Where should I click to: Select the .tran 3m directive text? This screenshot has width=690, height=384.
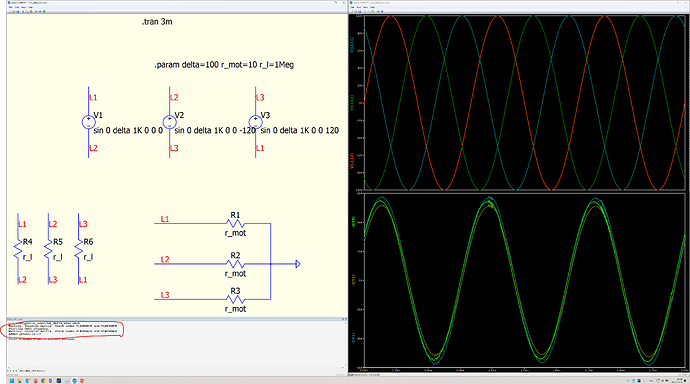(x=157, y=22)
